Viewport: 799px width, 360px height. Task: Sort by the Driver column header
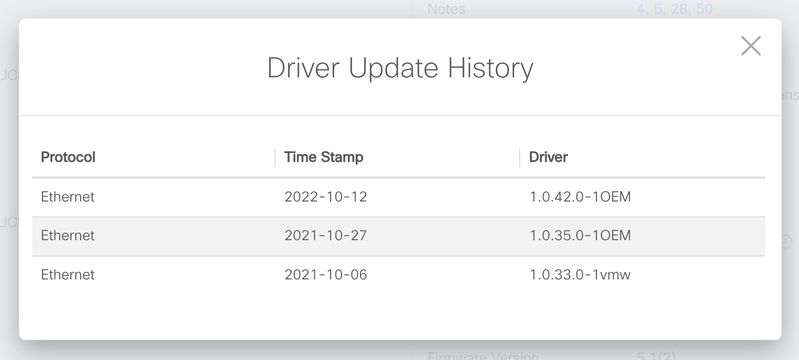click(x=548, y=157)
